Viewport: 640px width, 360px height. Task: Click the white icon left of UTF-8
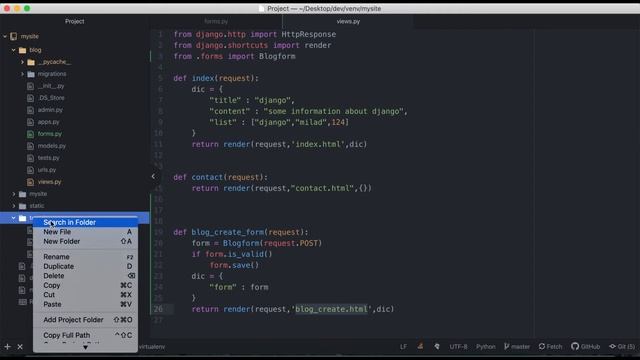pyautogui.click(x=437, y=346)
